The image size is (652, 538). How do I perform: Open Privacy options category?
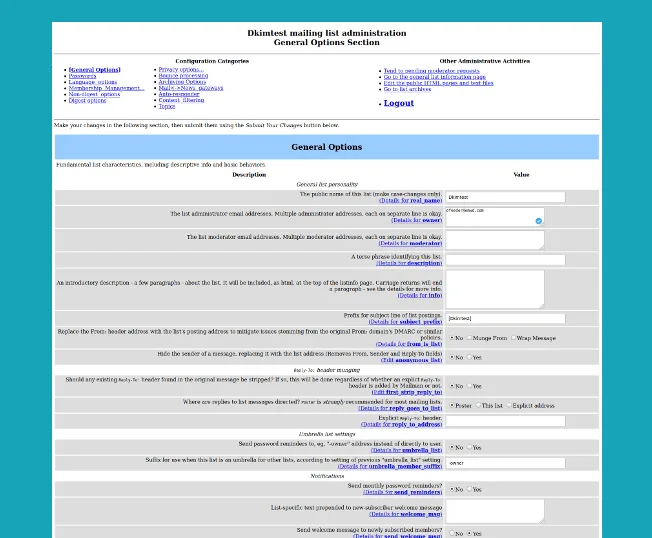[x=181, y=69]
